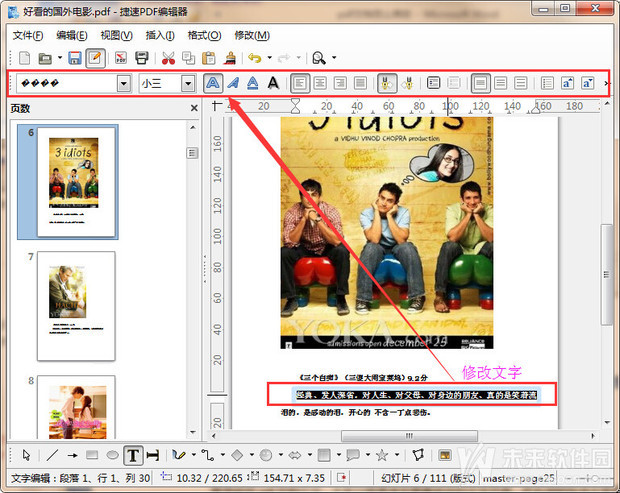Expand the zoom dropdown arrow
Screen dimensions: 620x493
point(334,58)
